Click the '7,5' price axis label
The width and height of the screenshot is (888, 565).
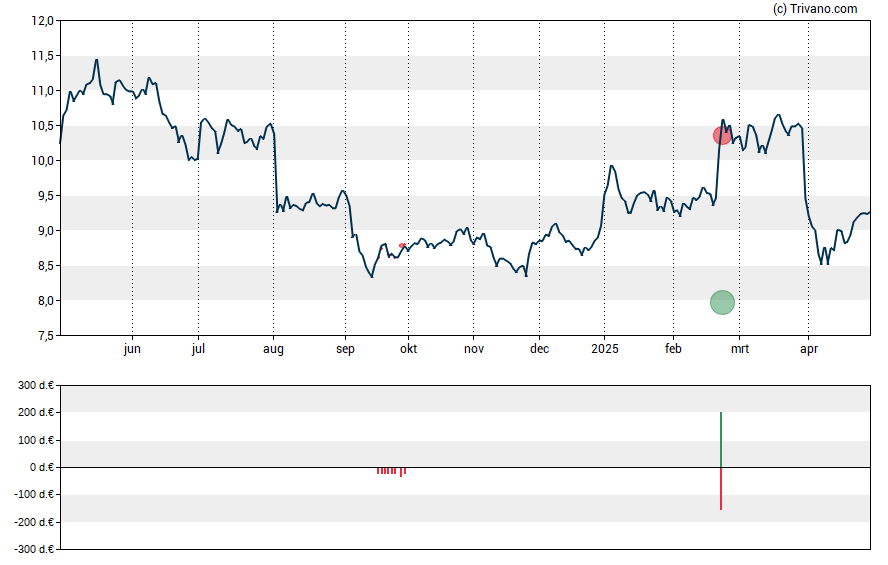[x=45, y=336]
